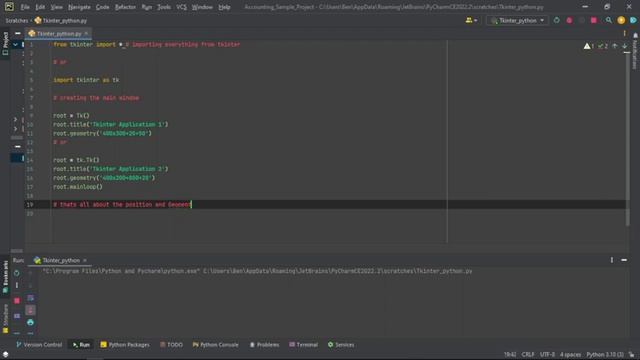
Task: Click the highlighted print icon in Run panel
Action: point(31,310)
